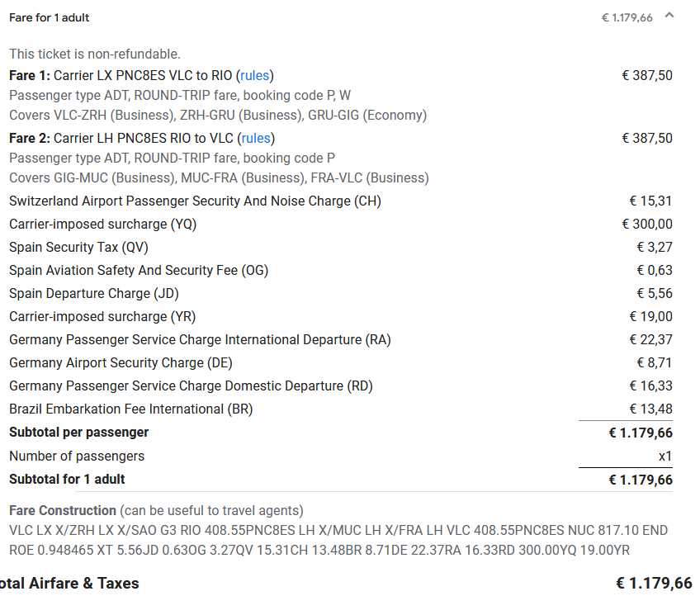700x596 pixels.
Task: Collapse the Fare for 1 adult section
Action: pyautogui.click(x=669, y=16)
